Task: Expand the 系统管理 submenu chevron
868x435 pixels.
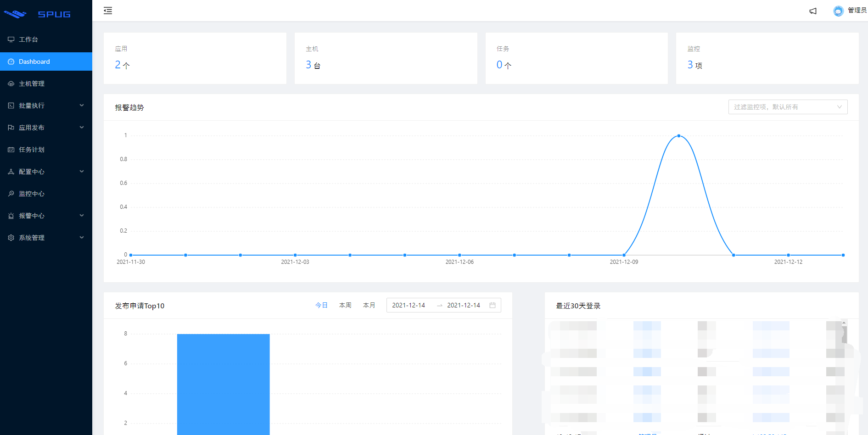Action: pos(82,238)
